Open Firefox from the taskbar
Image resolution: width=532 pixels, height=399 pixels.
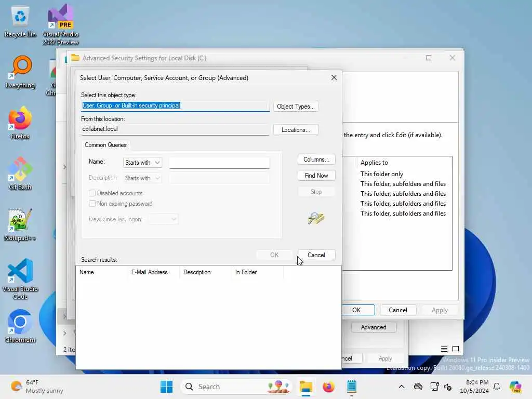click(328, 387)
